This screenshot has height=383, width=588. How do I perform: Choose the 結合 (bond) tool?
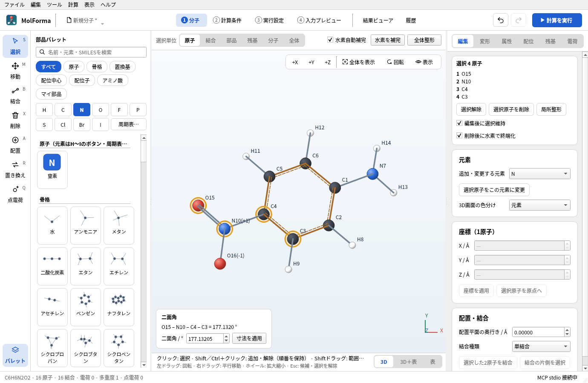tap(15, 95)
